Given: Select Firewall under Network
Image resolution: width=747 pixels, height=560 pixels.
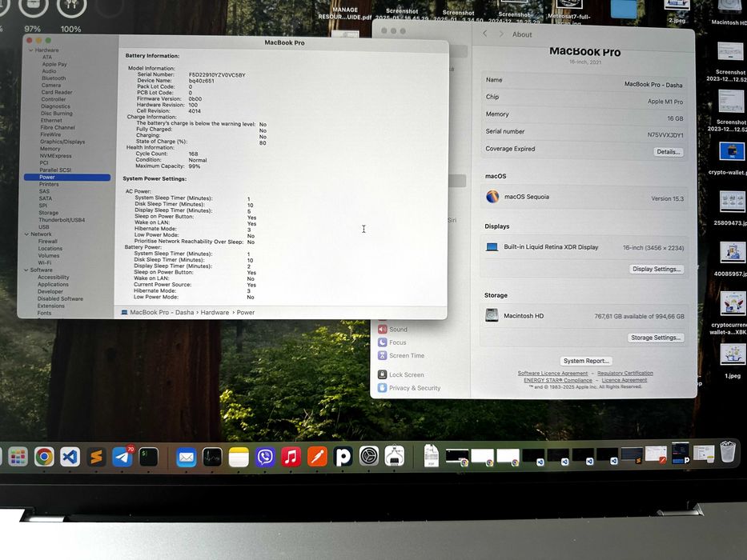Looking at the screenshot, I should 48,242.
